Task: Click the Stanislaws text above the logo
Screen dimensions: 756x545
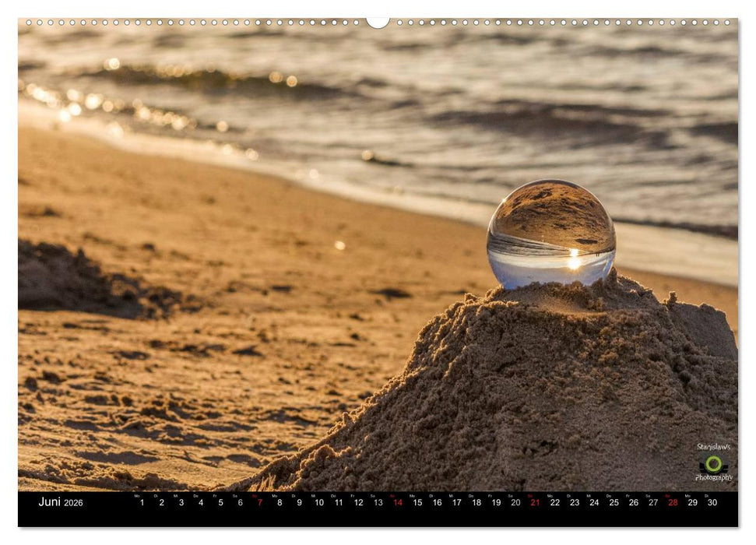Action: [x=713, y=448]
